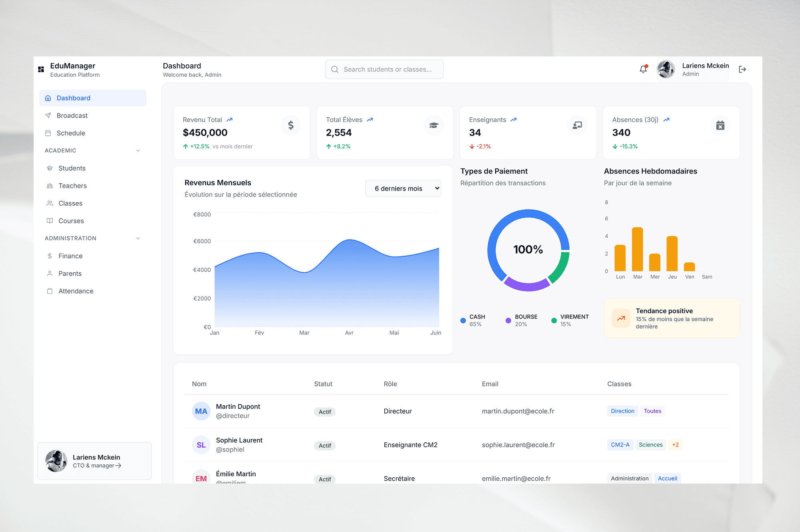Click the CASH blue legend dot
Viewport: 800px width, 532px height.
pyautogui.click(x=463, y=320)
